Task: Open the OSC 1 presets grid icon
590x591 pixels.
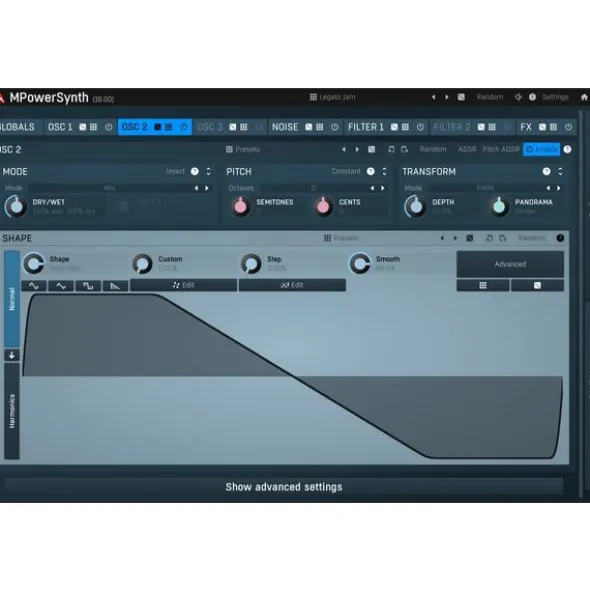Action: 93,127
